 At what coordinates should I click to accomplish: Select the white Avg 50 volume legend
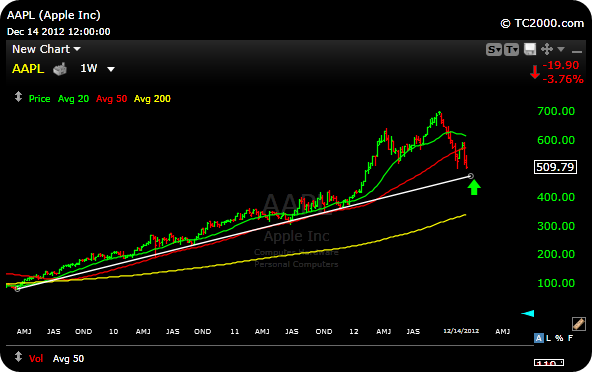(x=68, y=359)
